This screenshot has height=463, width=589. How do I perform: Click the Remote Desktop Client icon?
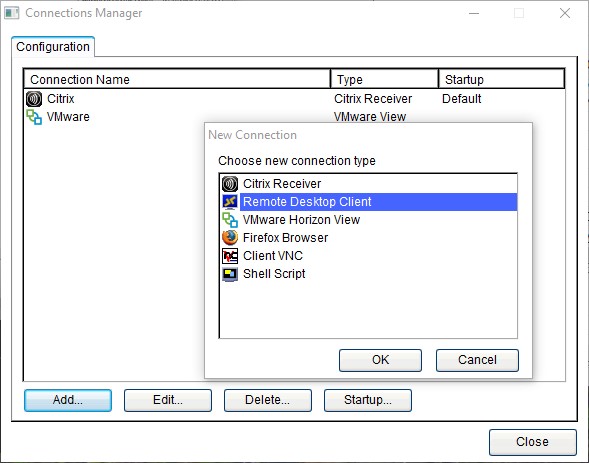pos(230,202)
